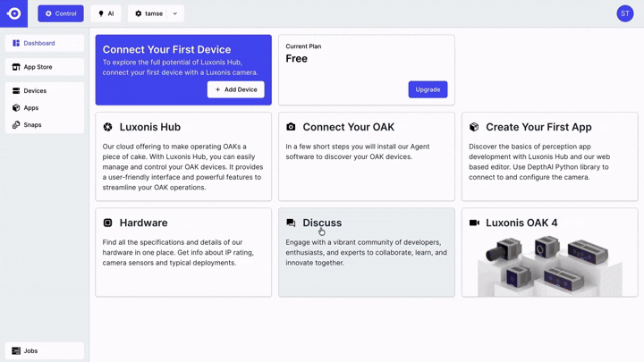The image size is (644, 362).
Task: Click the Luxonis Hub card icon
Action: click(108, 127)
